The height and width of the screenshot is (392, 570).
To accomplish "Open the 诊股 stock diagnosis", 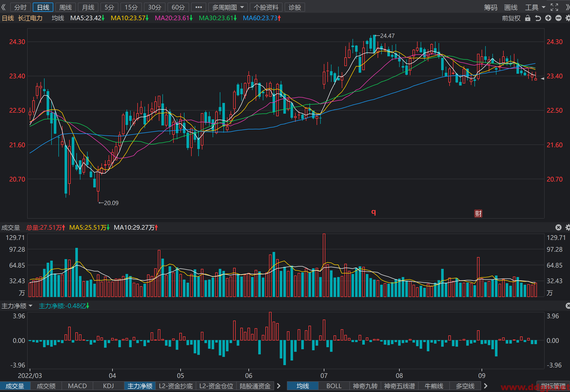I will pyautogui.click(x=295, y=7).
